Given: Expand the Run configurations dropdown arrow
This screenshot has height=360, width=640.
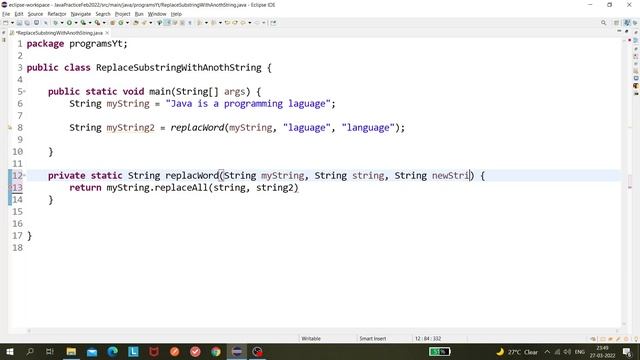Looking at the screenshot, I should (x=76, y=23).
